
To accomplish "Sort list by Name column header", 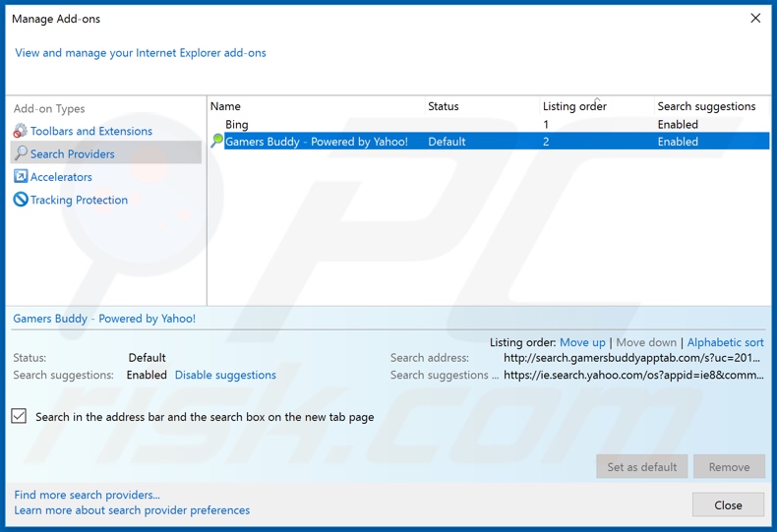I will tap(316, 106).
